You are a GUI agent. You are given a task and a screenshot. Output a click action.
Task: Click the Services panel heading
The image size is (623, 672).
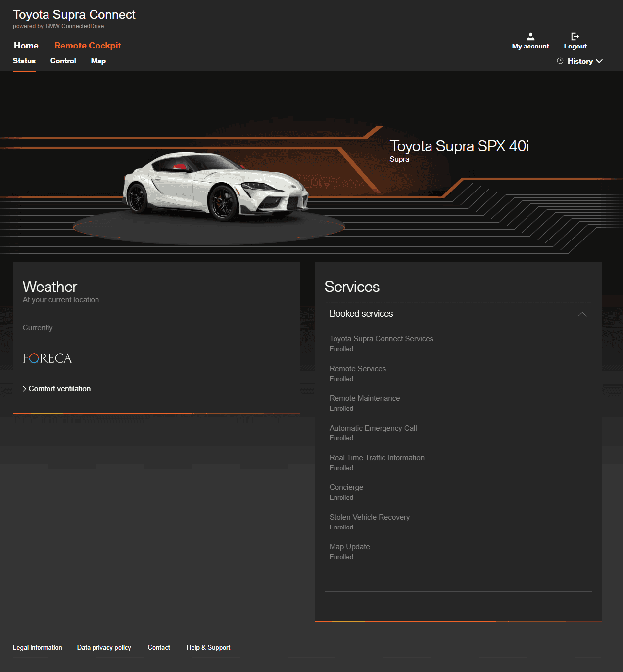click(x=352, y=287)
